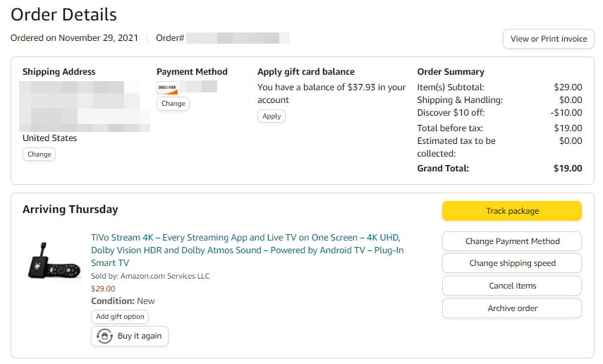603x364 pixels.
Task: Click the Discover card logo icon
Action: 167,87
